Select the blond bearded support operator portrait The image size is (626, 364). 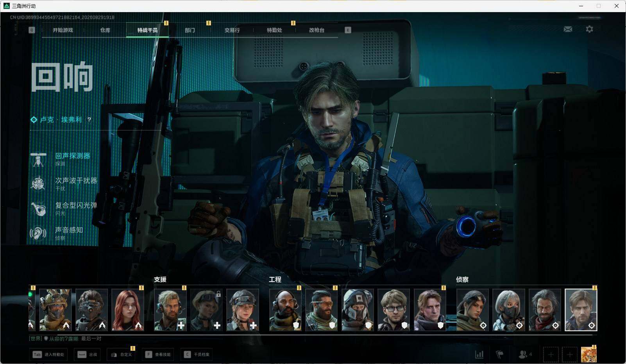pyautogui.click(x=170, y=310)
